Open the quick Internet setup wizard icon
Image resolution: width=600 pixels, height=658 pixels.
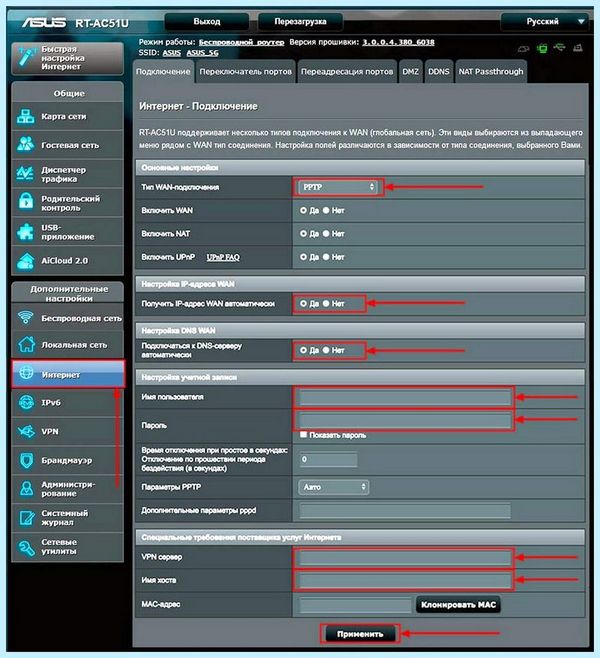click(x=26, y=58)
